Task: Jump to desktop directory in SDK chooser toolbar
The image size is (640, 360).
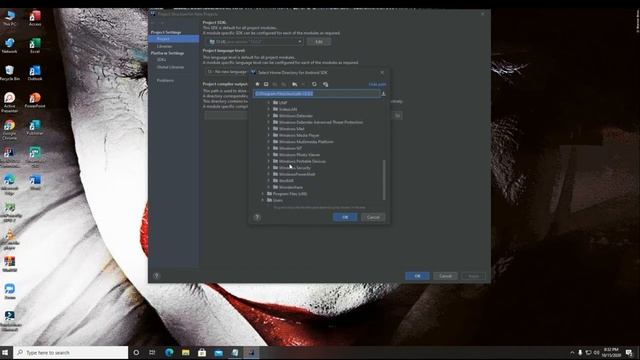Action: pos(266,84)
